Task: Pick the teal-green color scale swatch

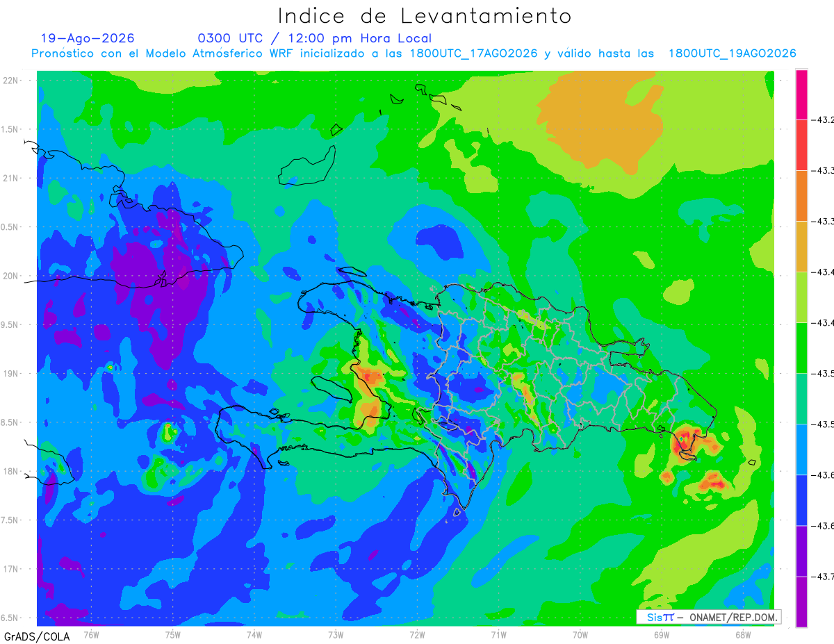Action: (x=801, y=399)
